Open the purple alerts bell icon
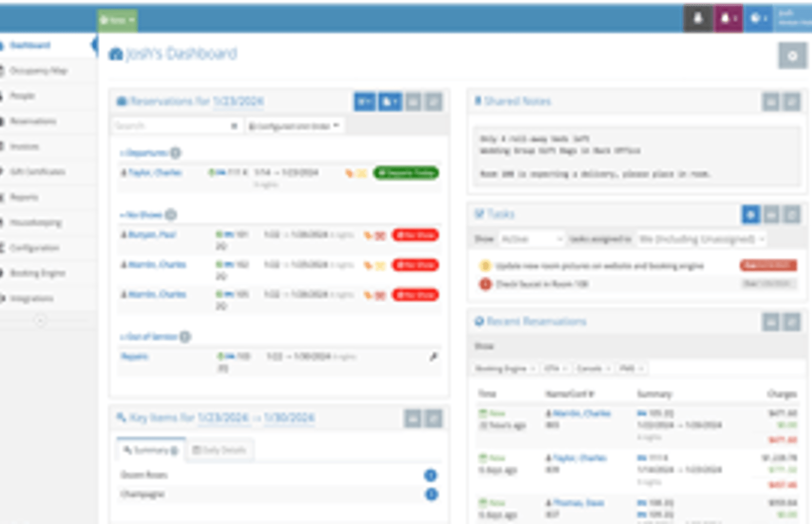Image resolution: width=812 pixels, height=524 pixels. tap(728, 19)
